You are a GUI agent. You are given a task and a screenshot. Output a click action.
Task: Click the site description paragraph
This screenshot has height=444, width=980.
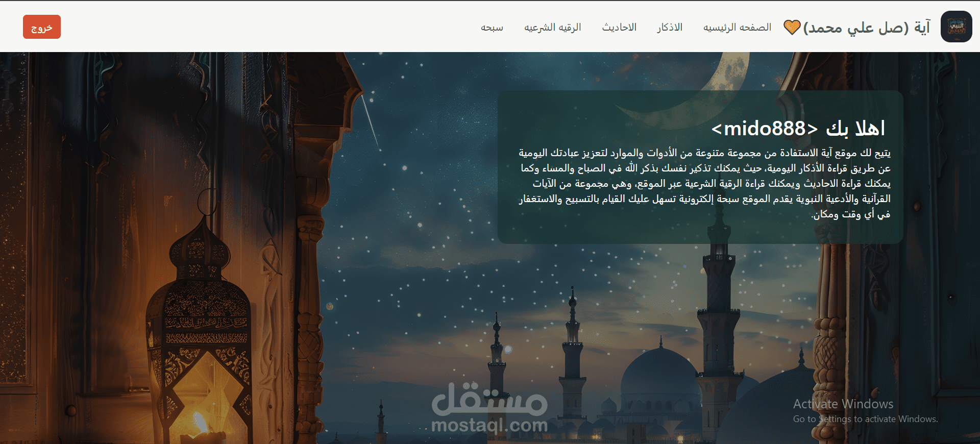coord(705,183)
